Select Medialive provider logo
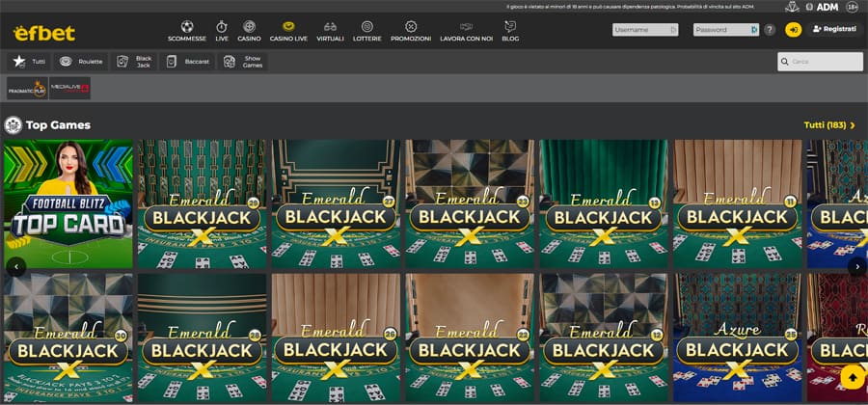The height and width of the screenshot is (405, 868). click(69, 88)
